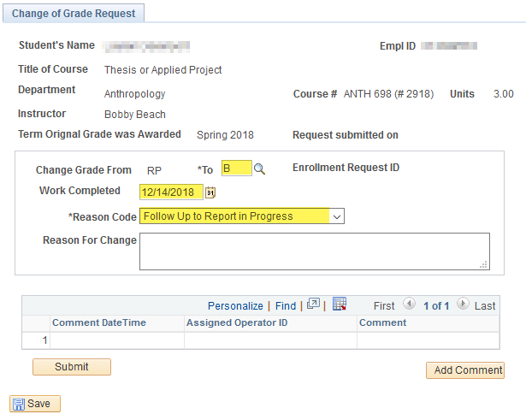Screen dimensions: 526x420
Task: Click Enrollment Request ID label
Action: tap(346, 168)
